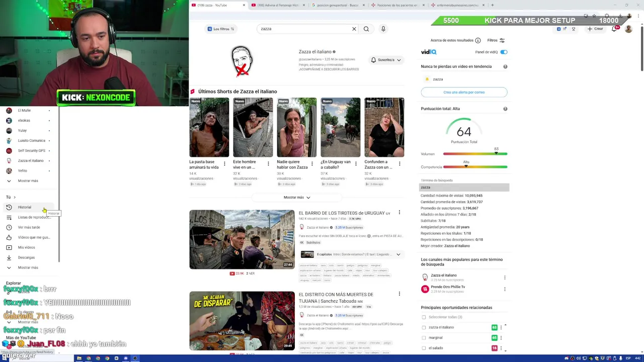The image size is (644, 362).
Task: Click the vertical page scrollbar
Action: 642,48
